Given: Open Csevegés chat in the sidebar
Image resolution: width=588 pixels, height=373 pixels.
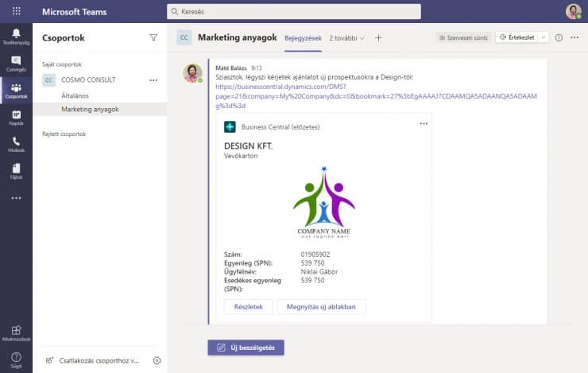Looking at the screenshot, I should pos(16,63).
